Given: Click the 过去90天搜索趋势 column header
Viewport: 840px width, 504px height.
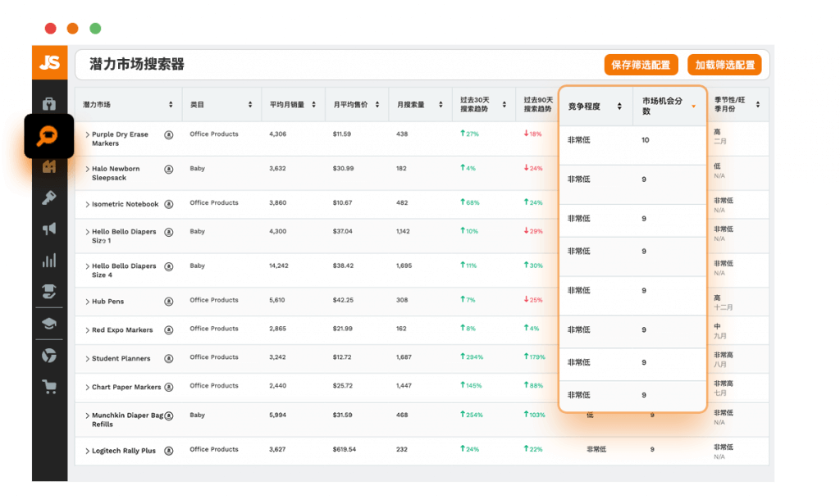Looking at the screenshot, I should click(x=538, y=104).
